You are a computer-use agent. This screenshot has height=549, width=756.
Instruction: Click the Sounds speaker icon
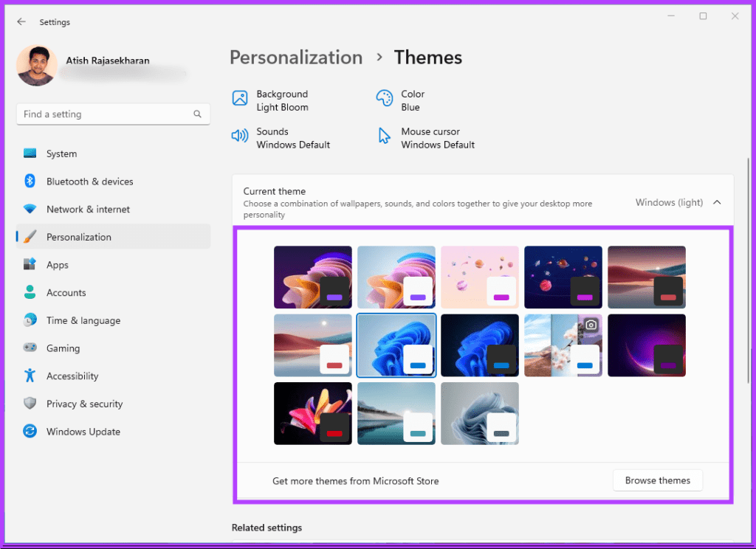(x=240, y=136)
